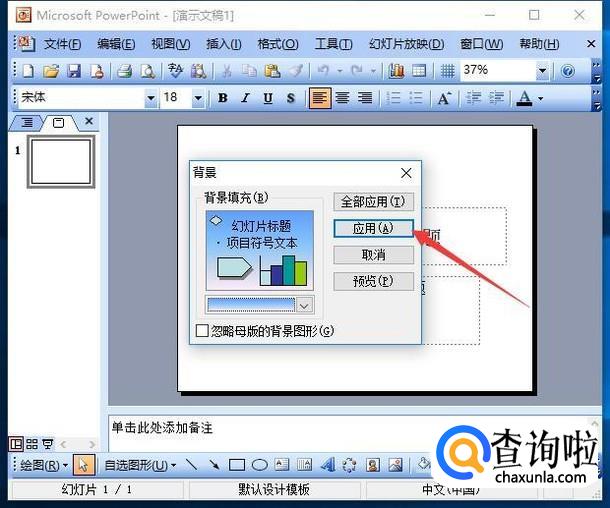Viewport: 610px width, 508px height.
Task: Open the 自选图形 AutoShapes dropdown
Action: click(x=140, y=465)
